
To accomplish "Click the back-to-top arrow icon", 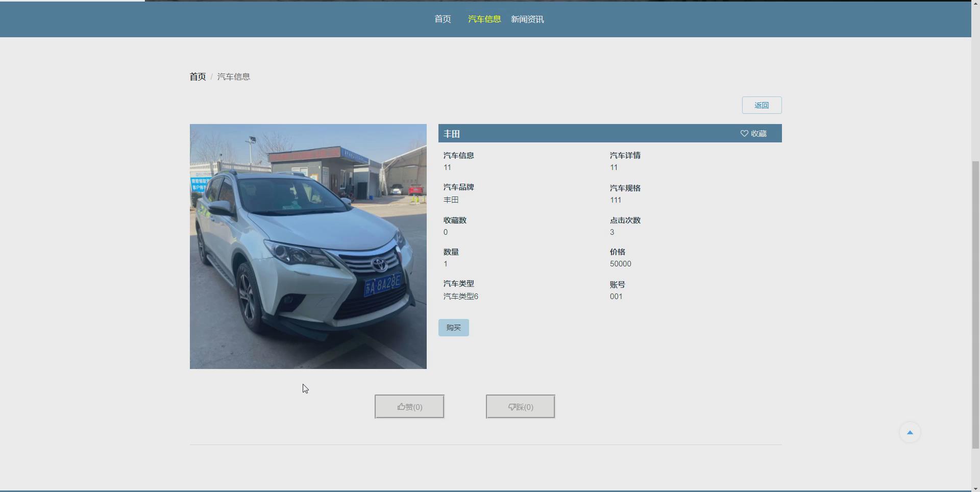I will (910, 432).
